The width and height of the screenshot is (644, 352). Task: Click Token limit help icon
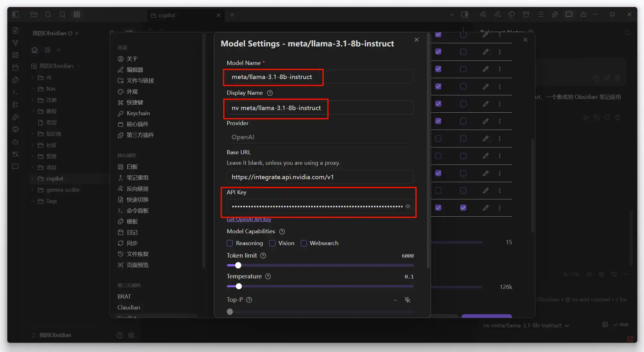[263, 256]
